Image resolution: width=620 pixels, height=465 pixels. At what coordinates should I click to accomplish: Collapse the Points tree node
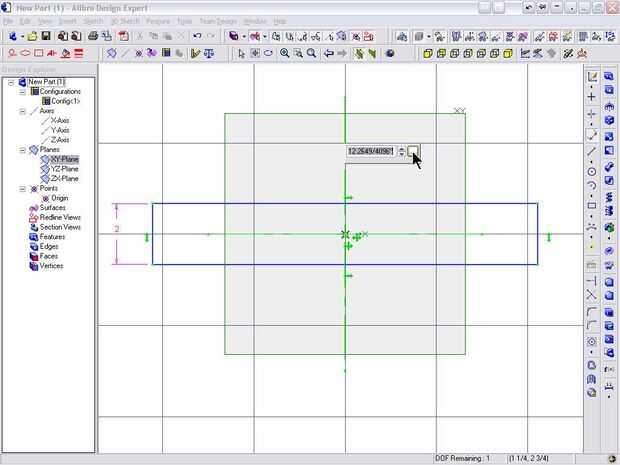(x=23, y=189)
